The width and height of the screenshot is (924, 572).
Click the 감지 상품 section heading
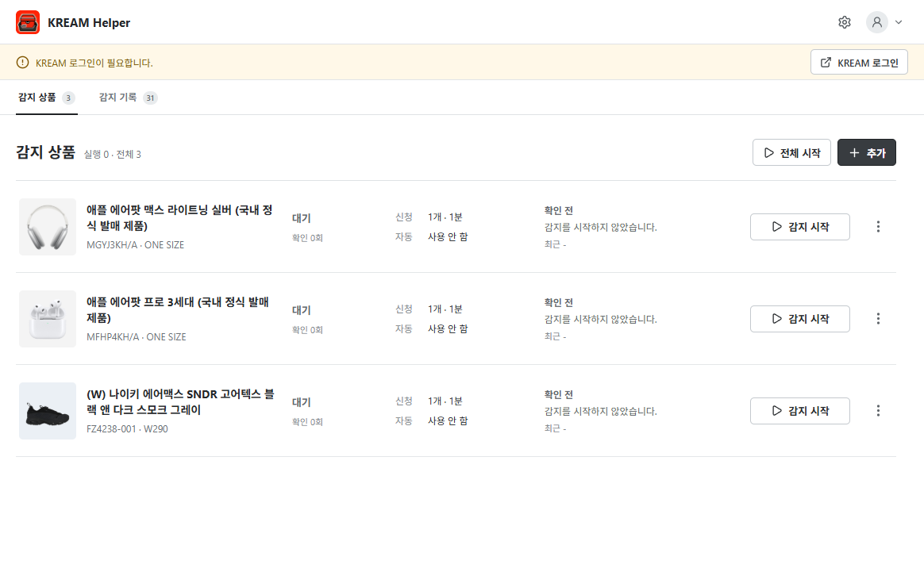[45, 152]
